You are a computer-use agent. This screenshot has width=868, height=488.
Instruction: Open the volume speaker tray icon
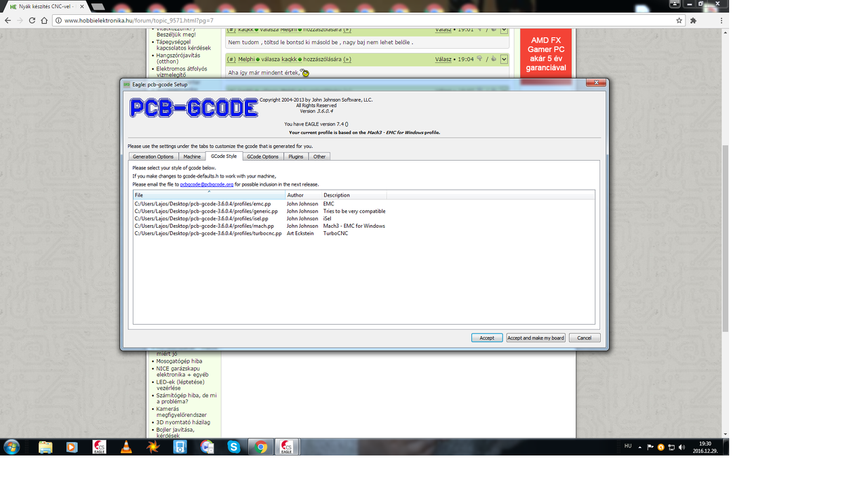click(x=682, y=447)
